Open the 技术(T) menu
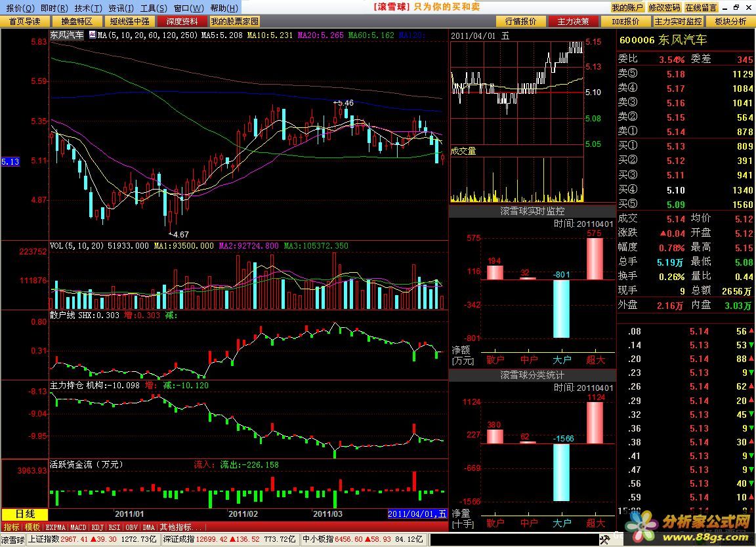This screenshot has width=756, height=547. click(88, 8)
